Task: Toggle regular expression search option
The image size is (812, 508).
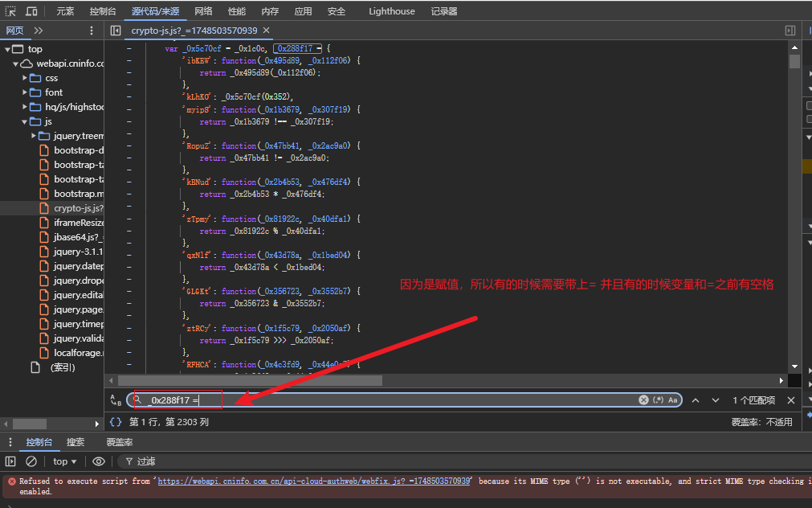Action: (659, 400)
